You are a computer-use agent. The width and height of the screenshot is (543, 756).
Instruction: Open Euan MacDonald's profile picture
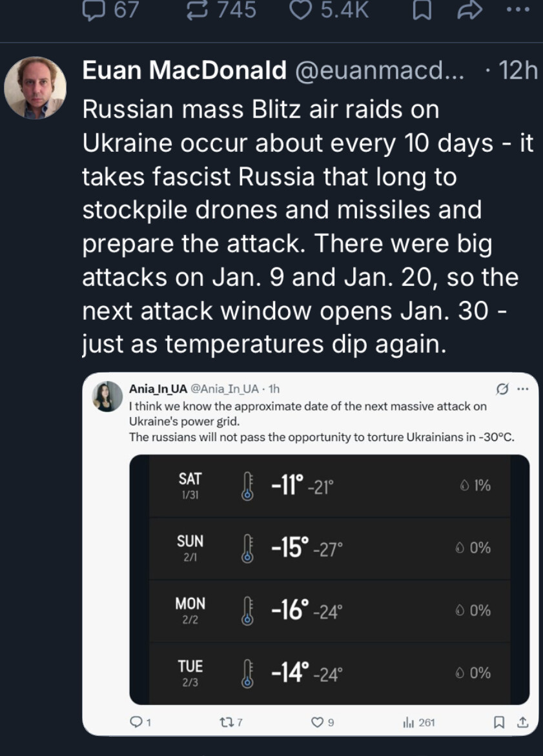pos(35,88)
